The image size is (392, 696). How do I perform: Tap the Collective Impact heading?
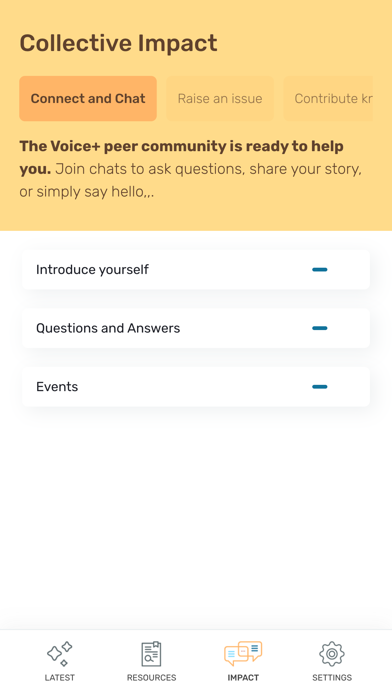pyautogui.click(x=118, y=43)
